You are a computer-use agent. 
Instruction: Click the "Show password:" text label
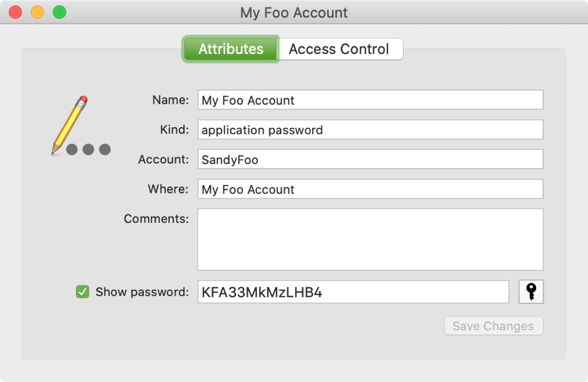(142, 292)
